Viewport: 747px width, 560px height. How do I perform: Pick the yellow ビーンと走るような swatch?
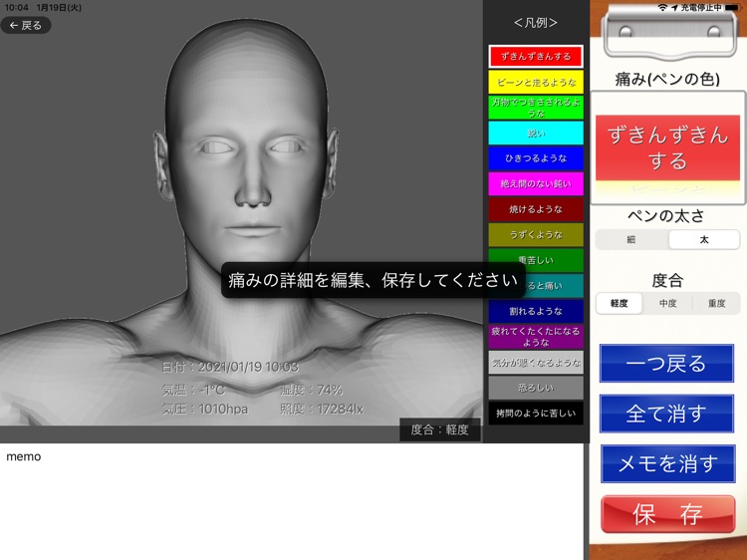pos(536,82)
